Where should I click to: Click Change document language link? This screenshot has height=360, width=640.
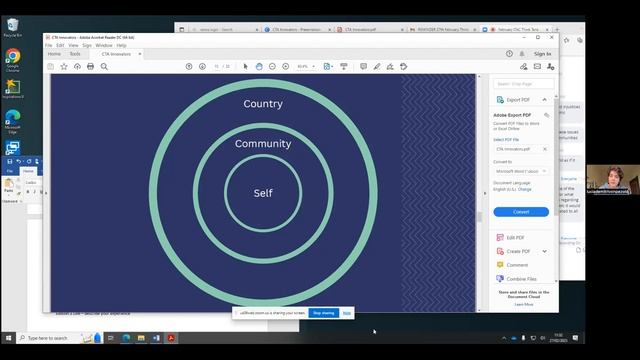(524, 189)
